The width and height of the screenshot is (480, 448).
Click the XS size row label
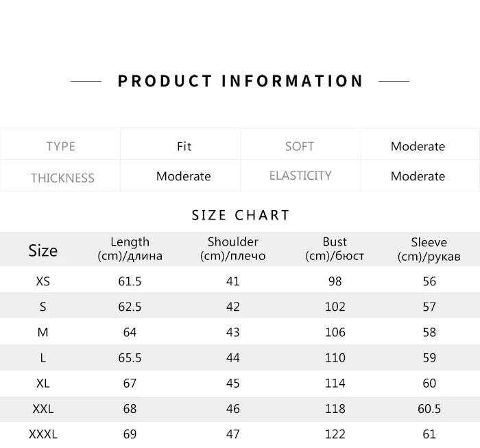coord(43,281)
